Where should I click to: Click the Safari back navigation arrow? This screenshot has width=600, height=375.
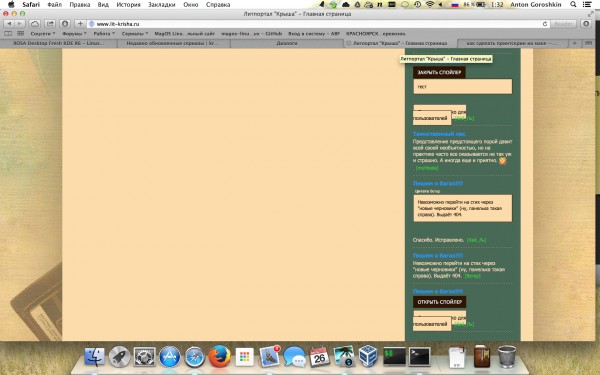(x=9, y=24)
